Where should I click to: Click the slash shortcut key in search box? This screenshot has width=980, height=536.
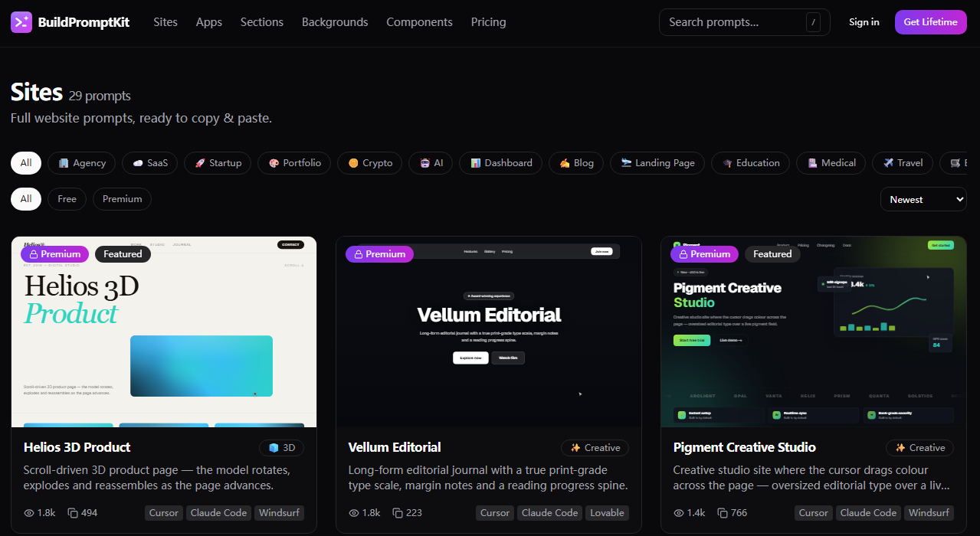coord(813,22)
